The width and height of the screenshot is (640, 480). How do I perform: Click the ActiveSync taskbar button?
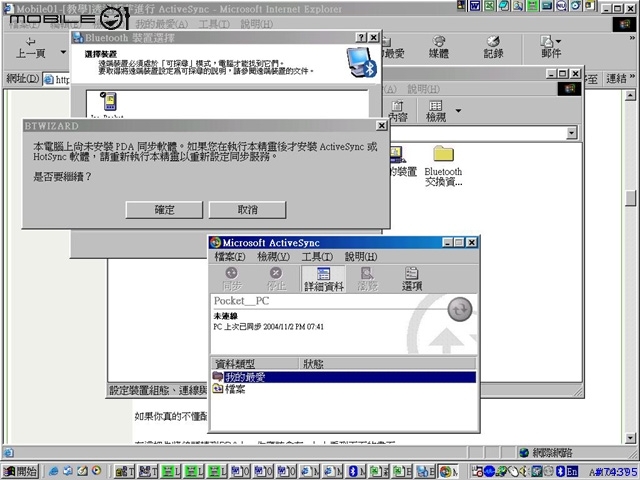click(x=449, y=471)
